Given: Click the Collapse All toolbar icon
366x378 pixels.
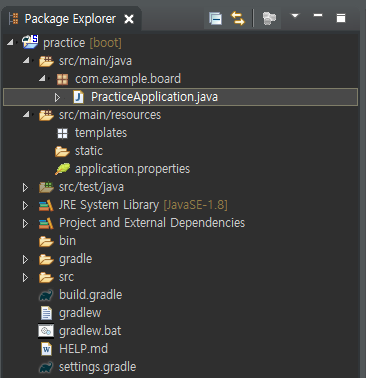Looking at the screenshot, I should tap(215, 19).
